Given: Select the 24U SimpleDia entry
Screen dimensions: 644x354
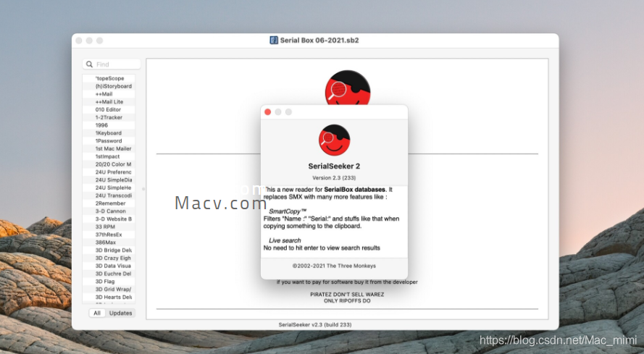Looking at the screenshot, I should [109, 180].
